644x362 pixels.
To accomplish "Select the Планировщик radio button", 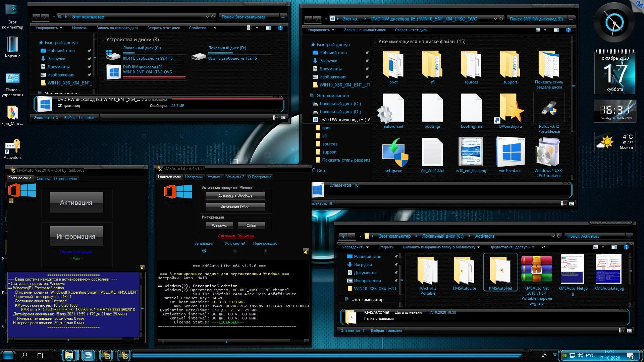I will tap(265, 251).
